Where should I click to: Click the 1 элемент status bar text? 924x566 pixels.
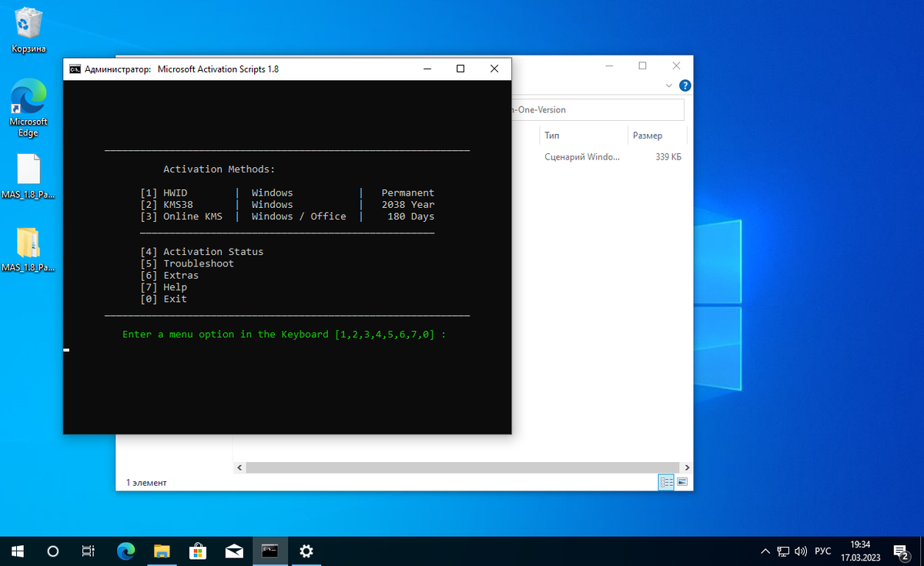click(146, 483)
